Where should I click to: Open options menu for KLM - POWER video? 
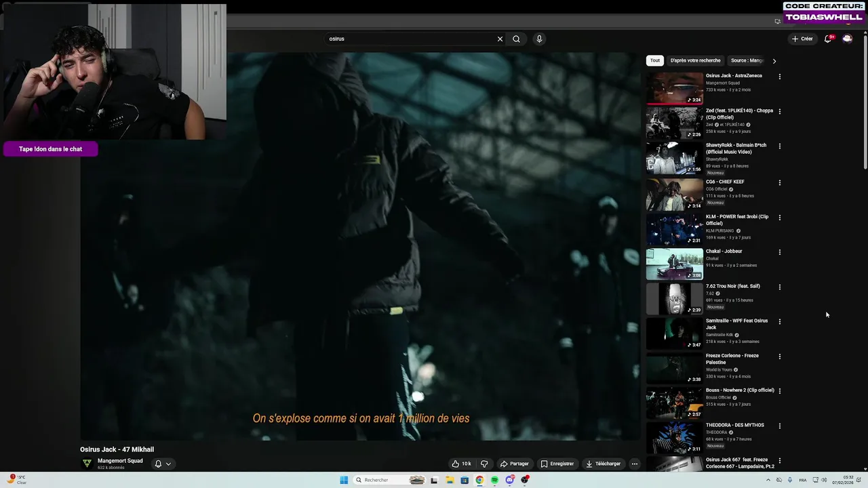click(780, 218)
